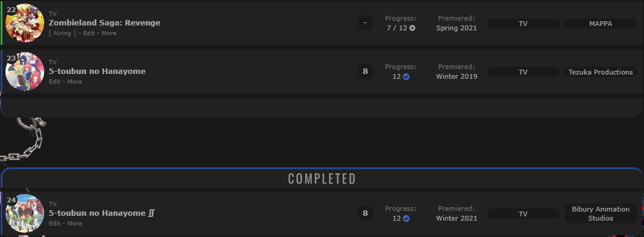Open 5-toubun no Hanayome ∬ cover thumbnail

[25, 213]
